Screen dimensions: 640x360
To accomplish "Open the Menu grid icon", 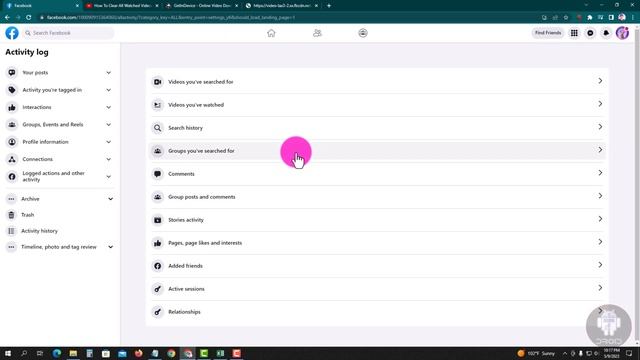I will 574,33.
